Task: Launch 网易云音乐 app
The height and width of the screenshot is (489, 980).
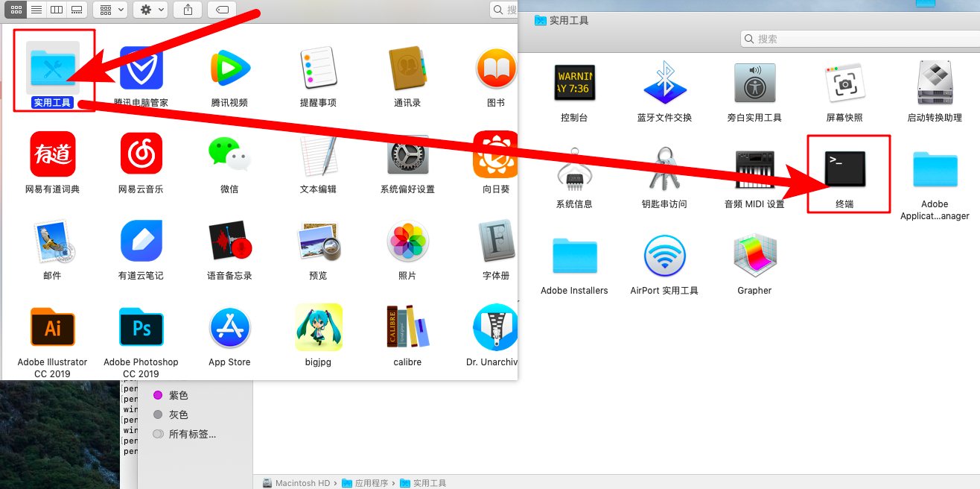Action: (141, 154)
